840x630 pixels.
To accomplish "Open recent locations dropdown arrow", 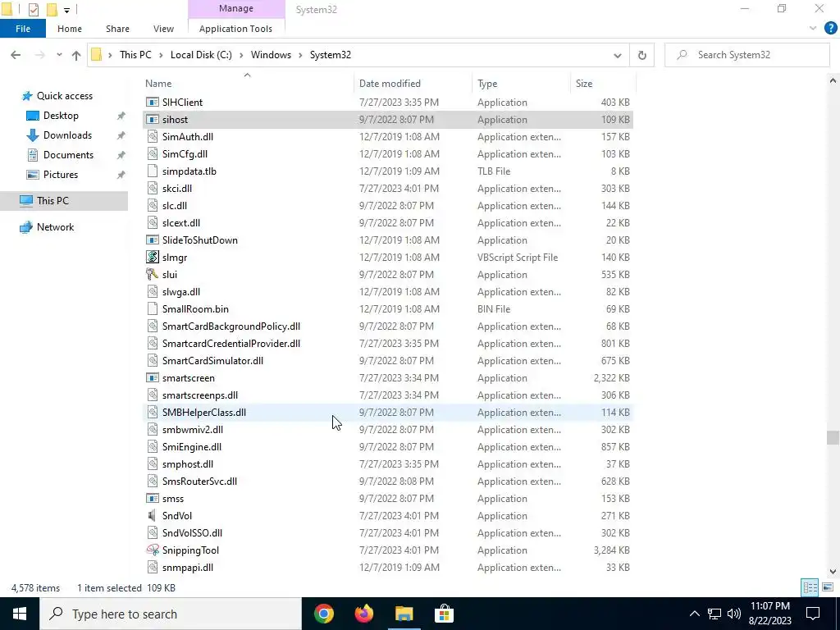I will tap(59, 55).
